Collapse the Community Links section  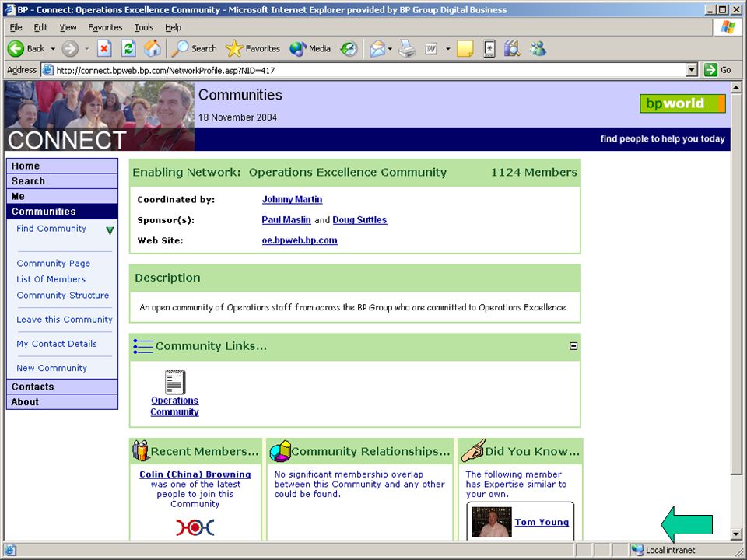(x=573, y=346)
